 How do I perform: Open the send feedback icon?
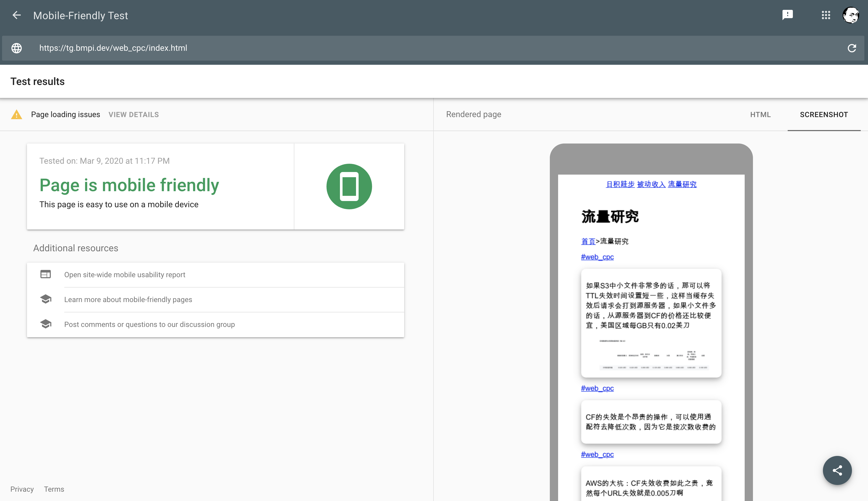787,15
